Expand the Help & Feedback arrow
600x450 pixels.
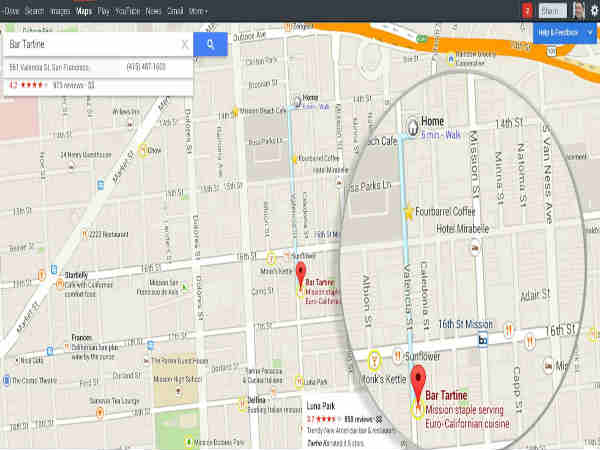coord(590,33)
